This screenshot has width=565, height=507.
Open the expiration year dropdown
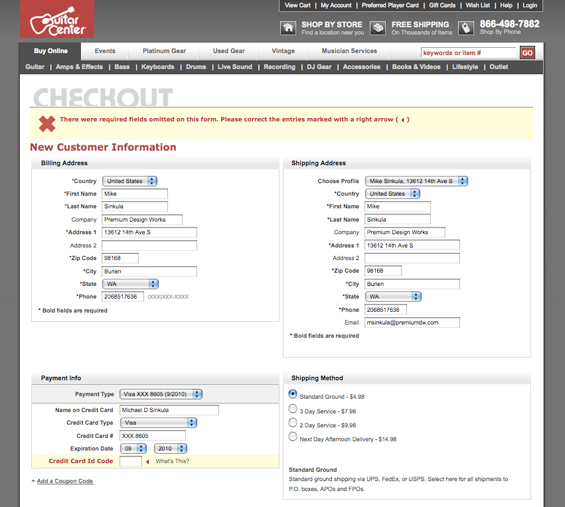pos(171,449)
